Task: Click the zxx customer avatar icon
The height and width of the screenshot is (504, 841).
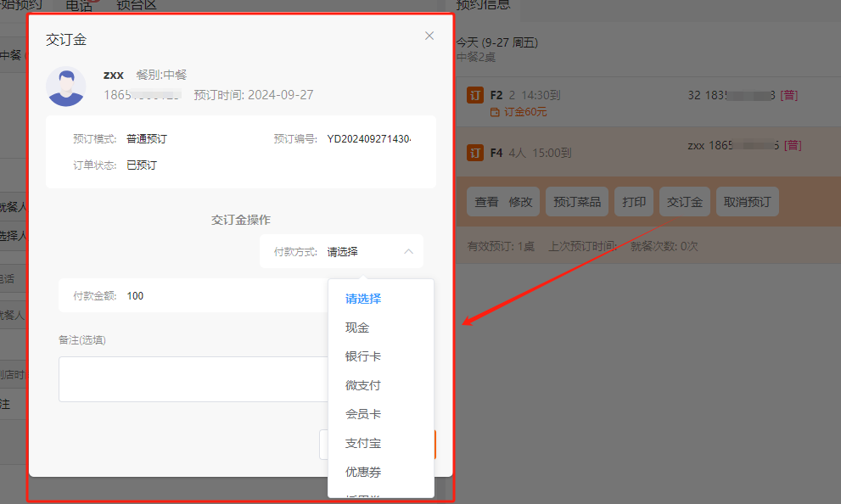Action: pos(66,86)
